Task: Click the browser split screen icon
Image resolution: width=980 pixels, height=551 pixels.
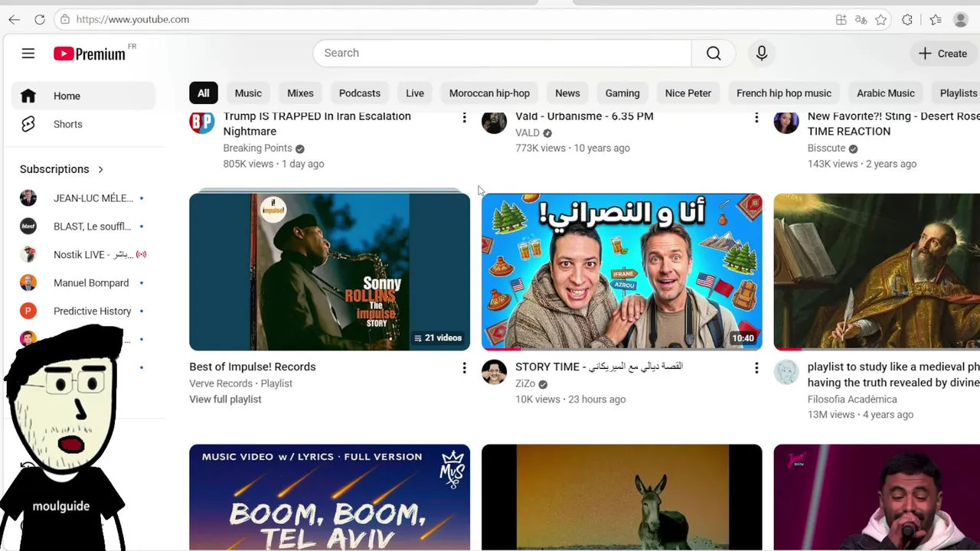Action: click(x=841, y=20)
